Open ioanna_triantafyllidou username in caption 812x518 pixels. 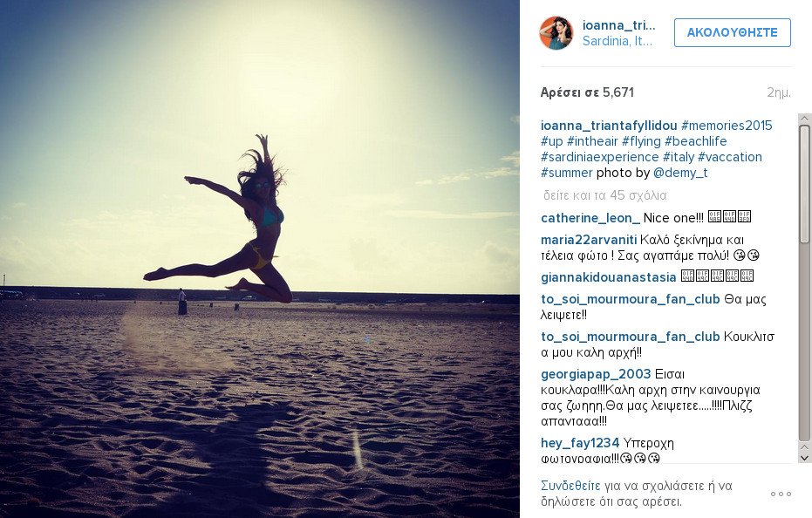(x=609, y=126)
